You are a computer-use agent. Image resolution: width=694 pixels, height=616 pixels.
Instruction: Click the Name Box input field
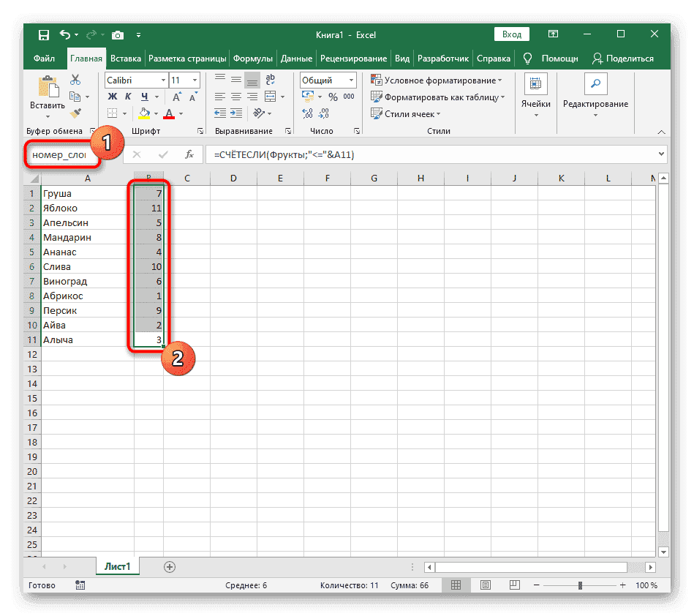pyautogui.click(x=60, y=155)
